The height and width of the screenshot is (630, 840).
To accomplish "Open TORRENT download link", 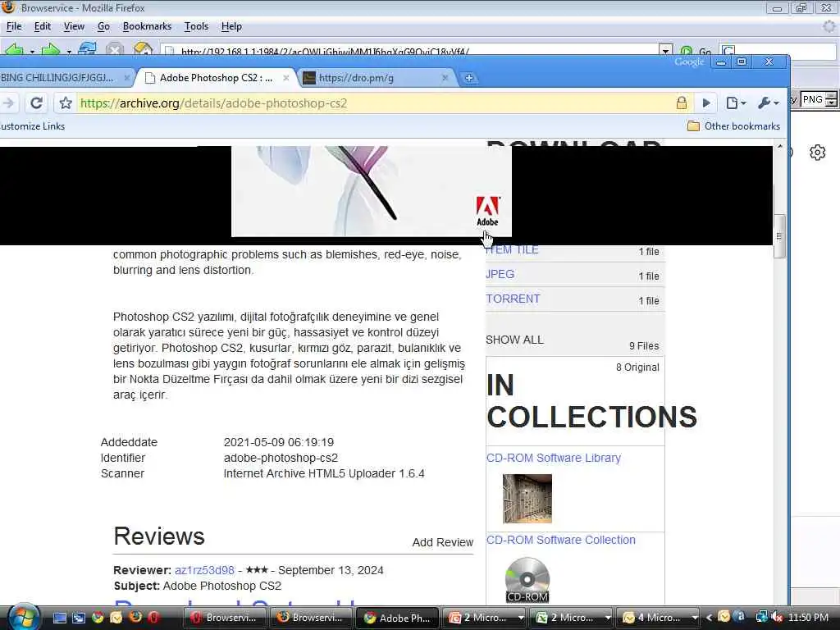I will [514, 299].
